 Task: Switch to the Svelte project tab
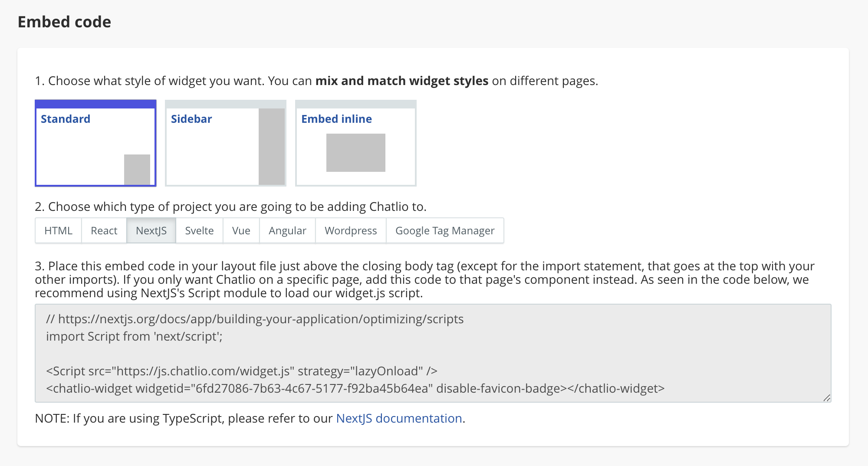point(199,230)
